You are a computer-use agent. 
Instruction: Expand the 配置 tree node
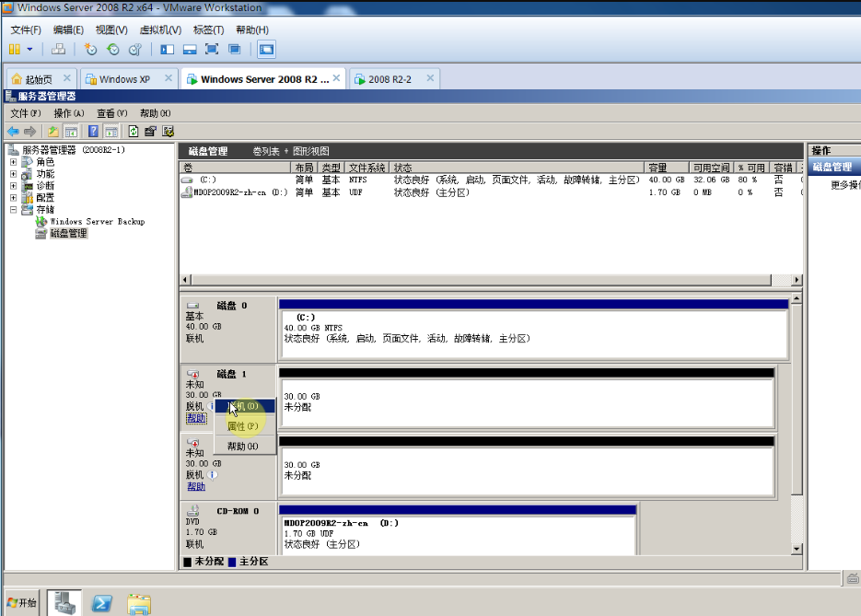[x=13, y=198]
